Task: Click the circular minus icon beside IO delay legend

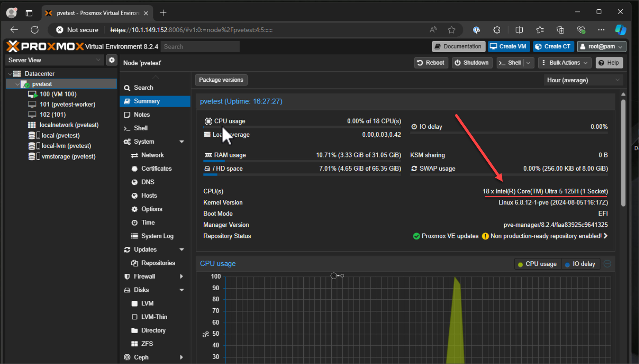Action: pyautogui.click(x=608, y=264)
